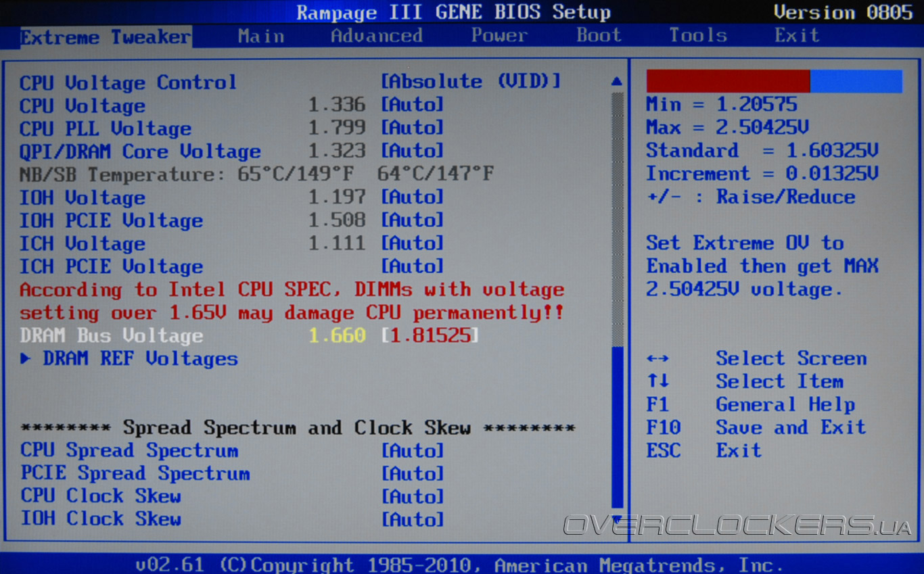This screenshot has width=924, height=574.
Task: Open the [Auto] value next to 1.197
Action: coord(413,197)
